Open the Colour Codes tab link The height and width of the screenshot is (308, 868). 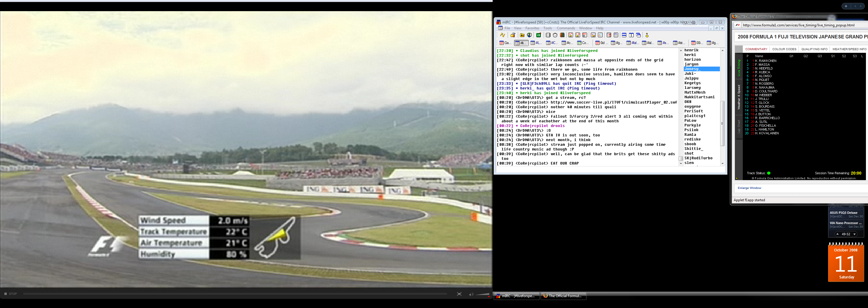tap(784, 49)
